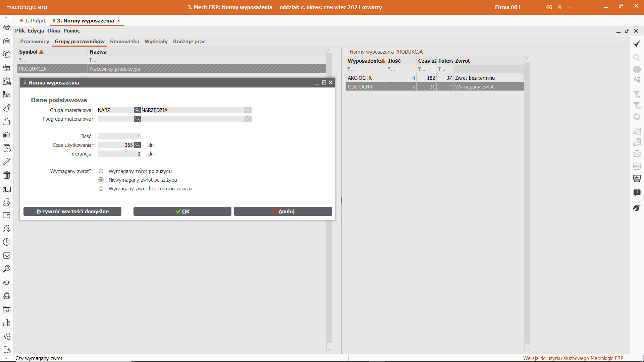
Task: Click the ladybug debug icon
Action: (637, 208)
